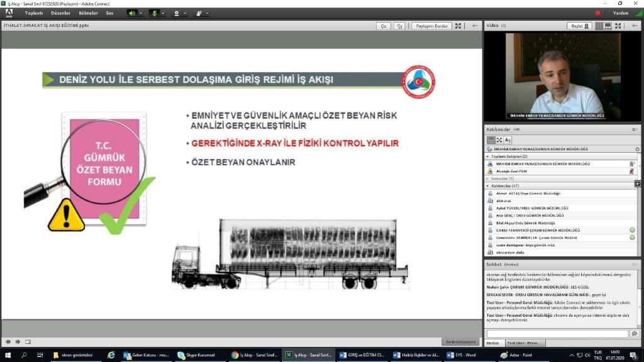Select attendee status view icon
644x362 pixels.
tap(508, 140)
